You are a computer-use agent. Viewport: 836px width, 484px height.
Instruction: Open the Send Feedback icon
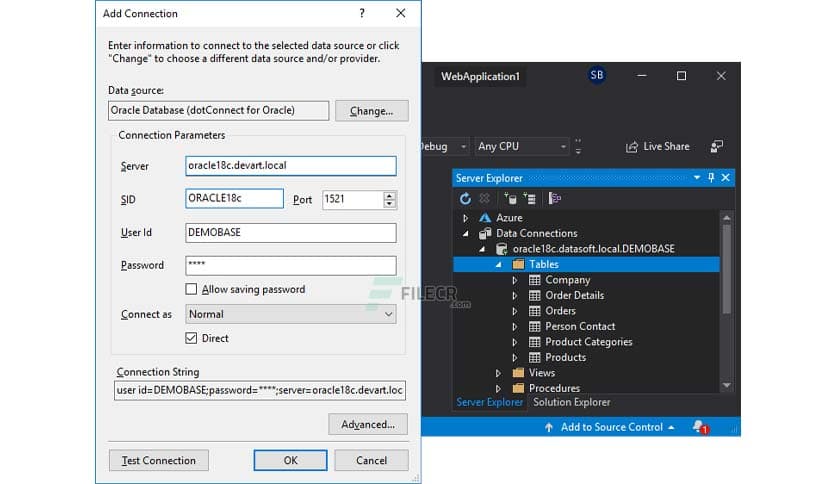pyautogui.click(x=717, y=147)
